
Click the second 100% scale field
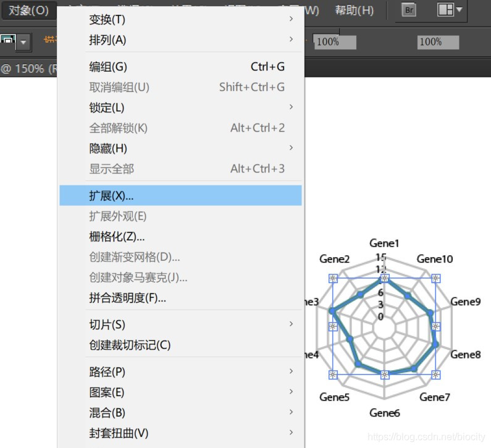pyautogui.click(x=438, y=42)
